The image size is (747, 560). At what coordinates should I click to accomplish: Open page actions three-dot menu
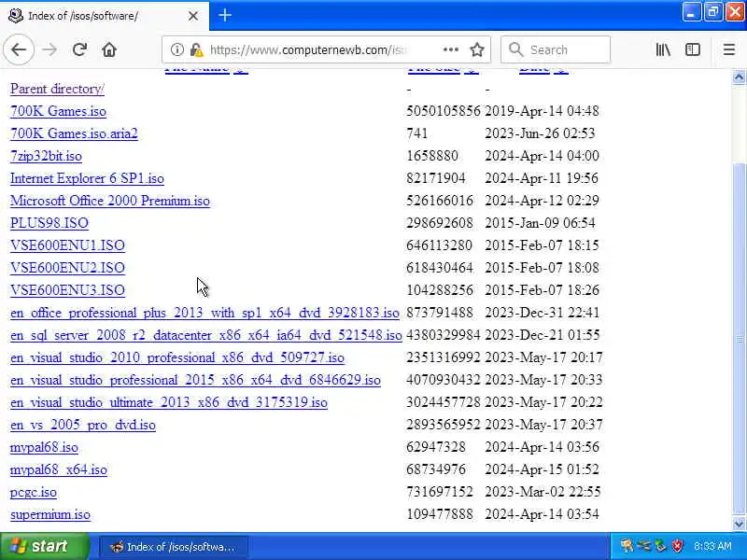(x=451, y=49)
